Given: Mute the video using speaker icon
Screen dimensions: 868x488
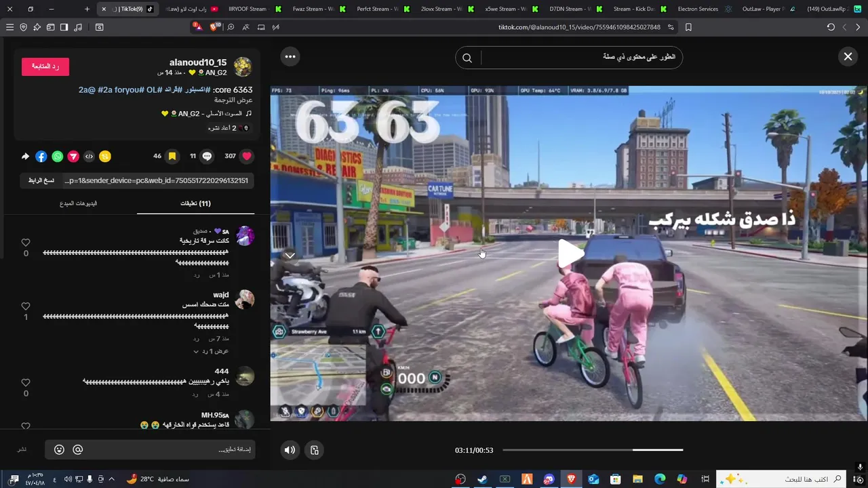Looking at the screenshot, I should (290, 450).
